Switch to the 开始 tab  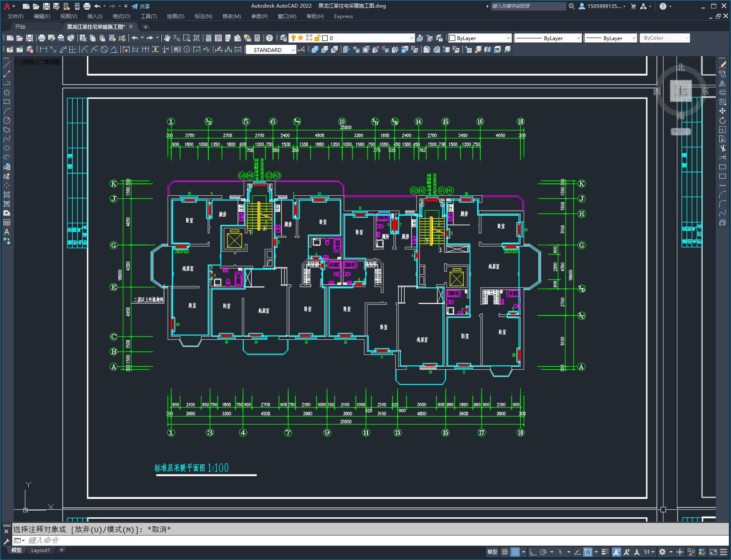[x=20, y=27]
